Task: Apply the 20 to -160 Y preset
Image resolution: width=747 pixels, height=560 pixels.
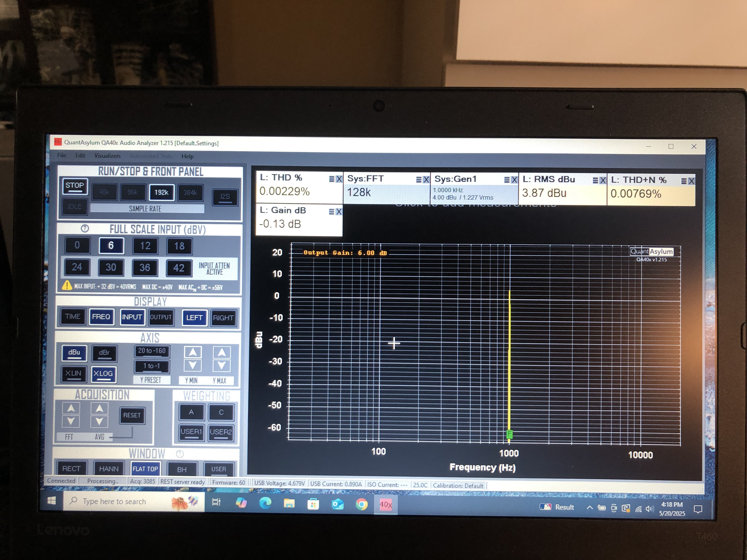Action: coord(152,351)
